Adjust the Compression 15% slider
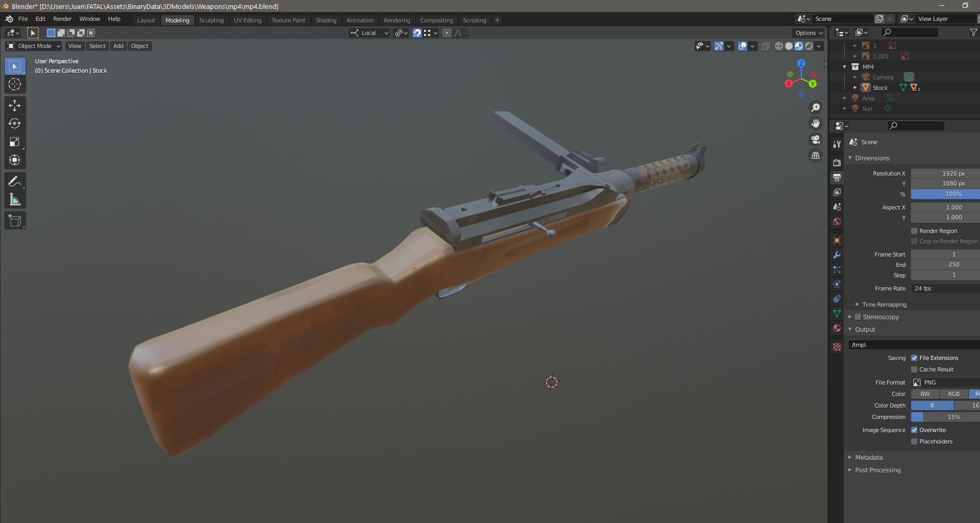Image resolution: width=980 pixels, height=523 pixels. tap(946, 417)
